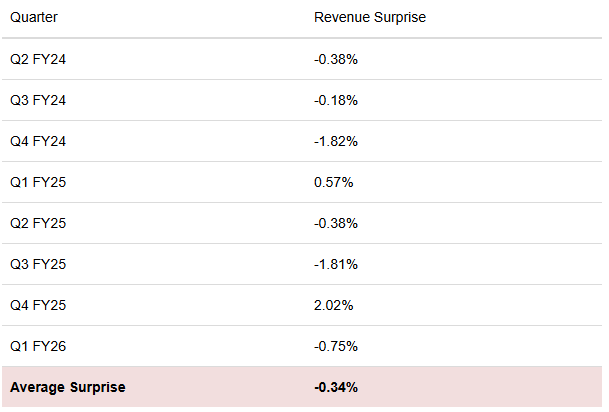Select the Q1 FY25 quarter cell
The width and height of the screenshot is (609, 412).
tap(38, 182)
